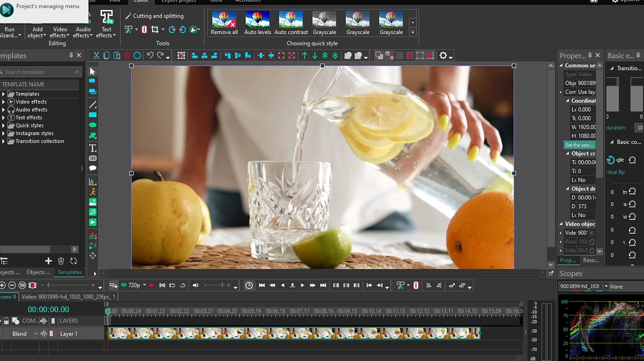Toggle the speaker mute icon

coord(195,285)
